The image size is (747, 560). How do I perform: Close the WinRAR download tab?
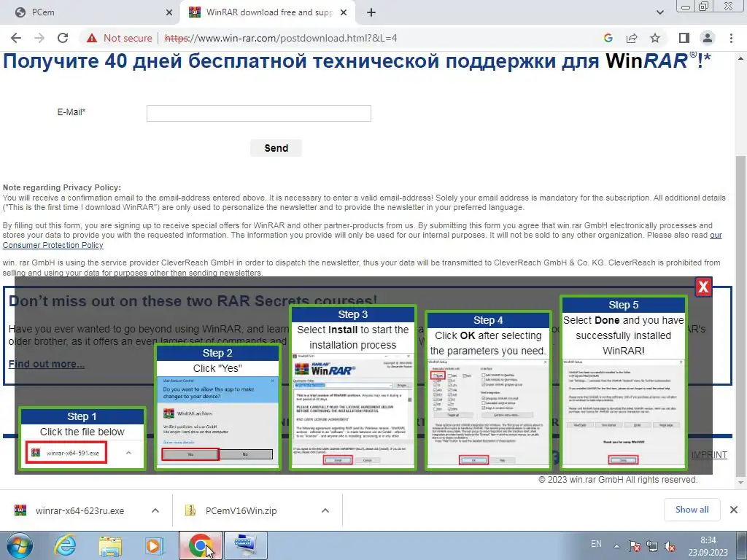[344, 13]
